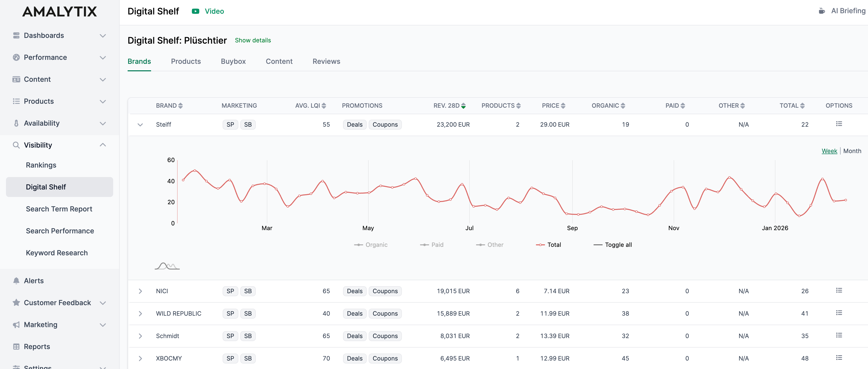The image size is (868, 369).
Task: Click the Coupons badge for Schmidt
Action: [385, 336]
